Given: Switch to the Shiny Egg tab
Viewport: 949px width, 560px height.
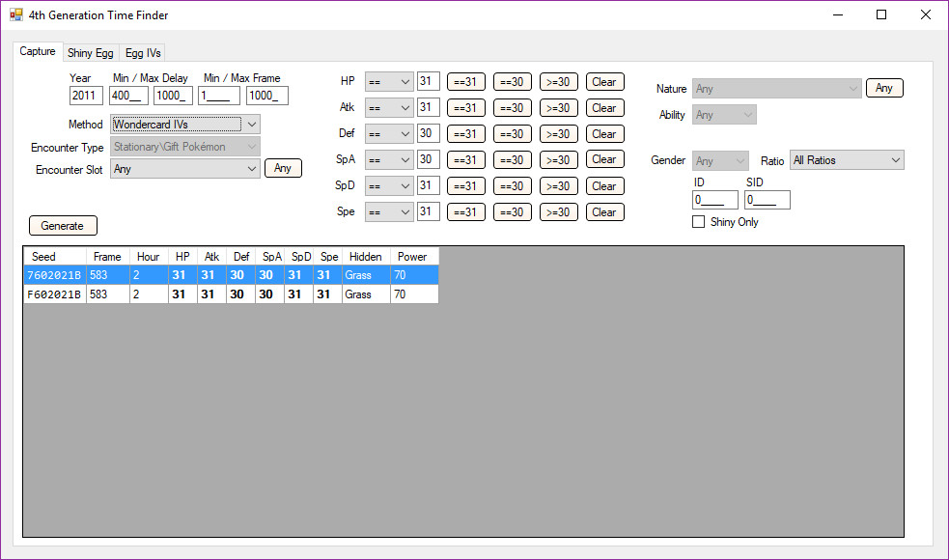Looking at the screenshot, I should 90,53.
